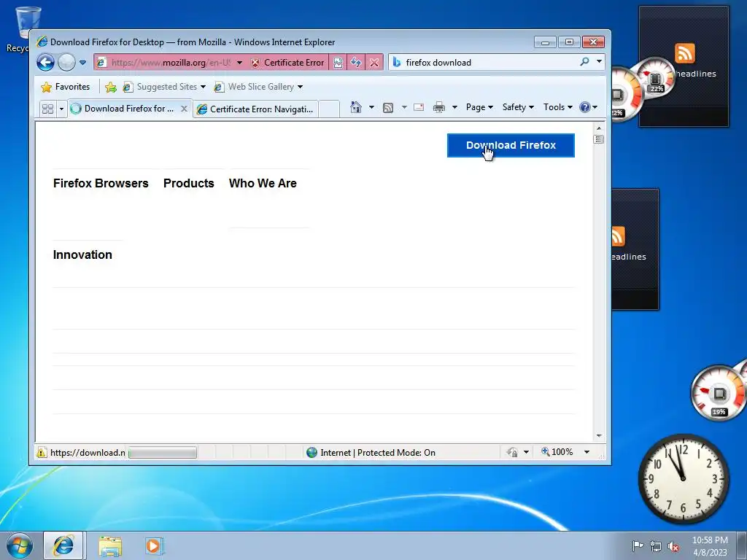
Task: Open the Innovation navigation link
Action: coord(82,254)
